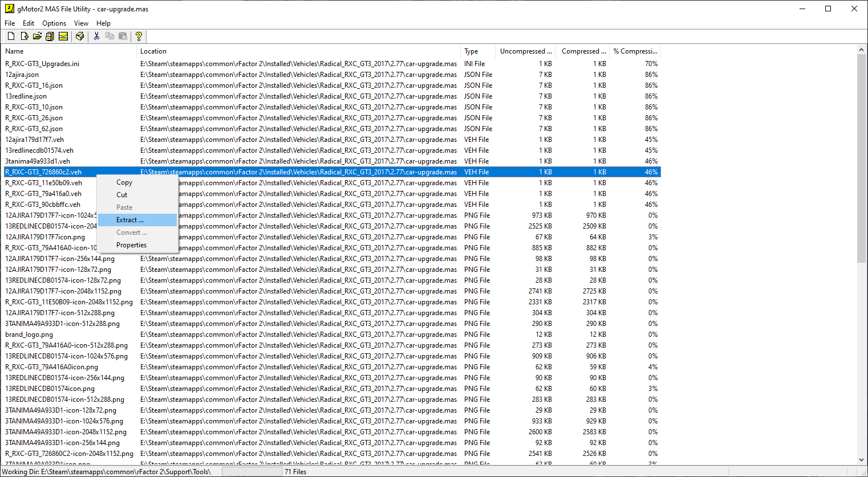Screen dimensions: 868x477
Task: Select the 13redline.json file row
Action: [26, 96]
